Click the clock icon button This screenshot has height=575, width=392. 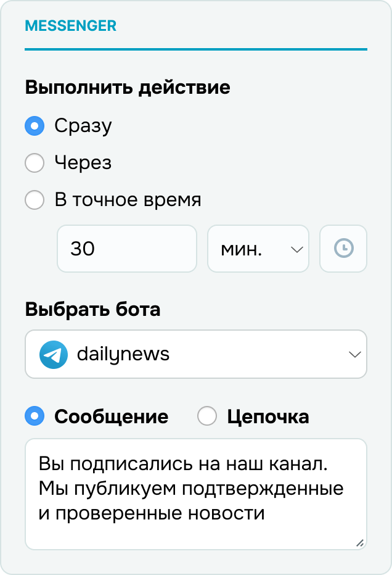pos(343,249)
